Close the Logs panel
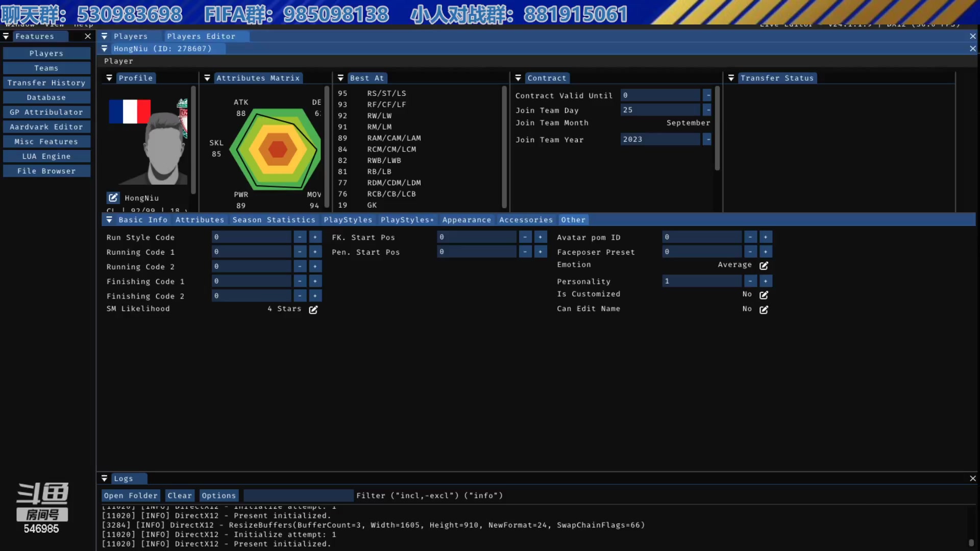980x551 pixels. point(973,479)
